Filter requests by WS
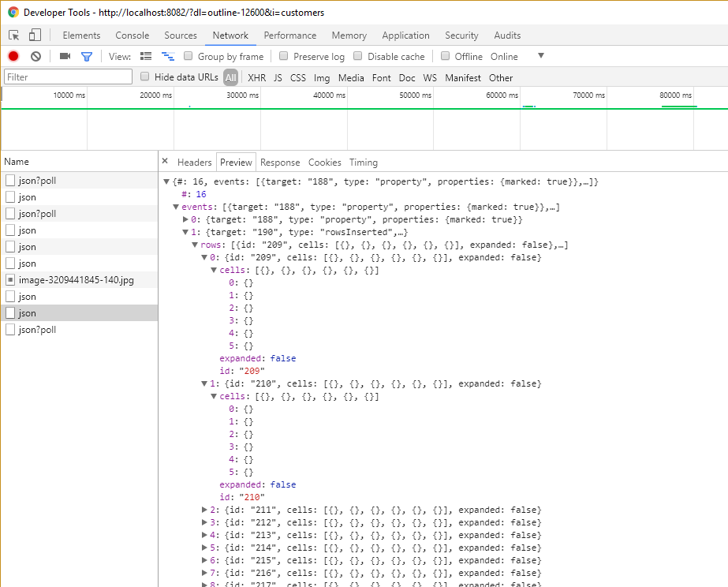Screen dimensions: 728x587 pos(430,77)
